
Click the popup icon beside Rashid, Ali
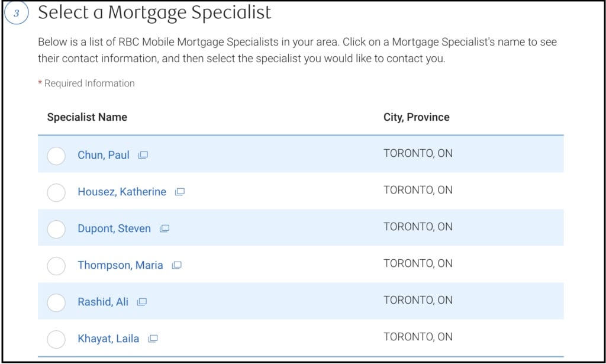pos(141,302)
